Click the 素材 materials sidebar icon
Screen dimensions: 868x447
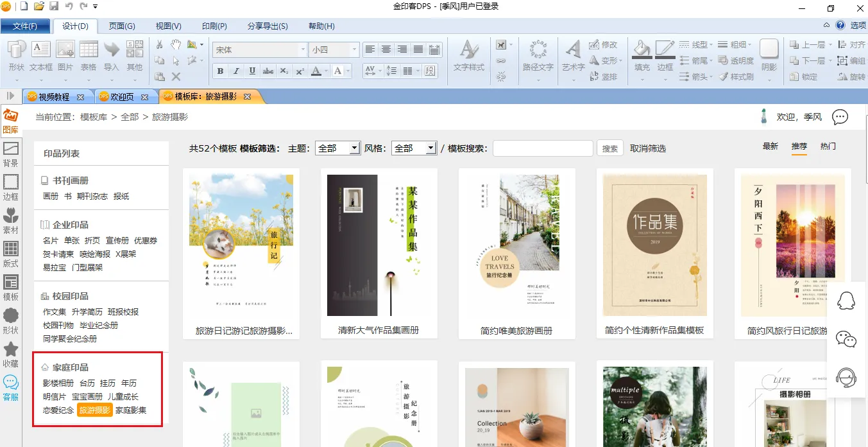[10, 221]
